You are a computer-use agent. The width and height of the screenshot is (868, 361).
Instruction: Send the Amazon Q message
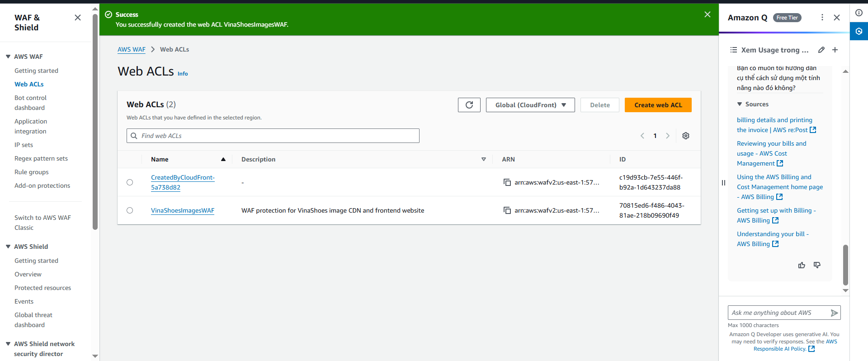click(x=834, y=313)
